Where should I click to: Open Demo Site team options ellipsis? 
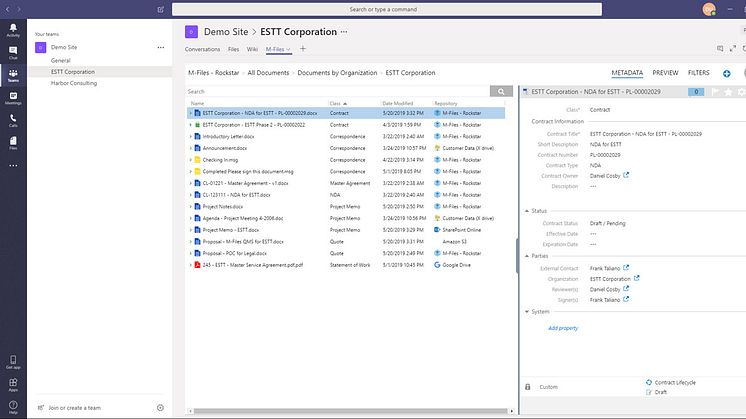click(161, 47)
